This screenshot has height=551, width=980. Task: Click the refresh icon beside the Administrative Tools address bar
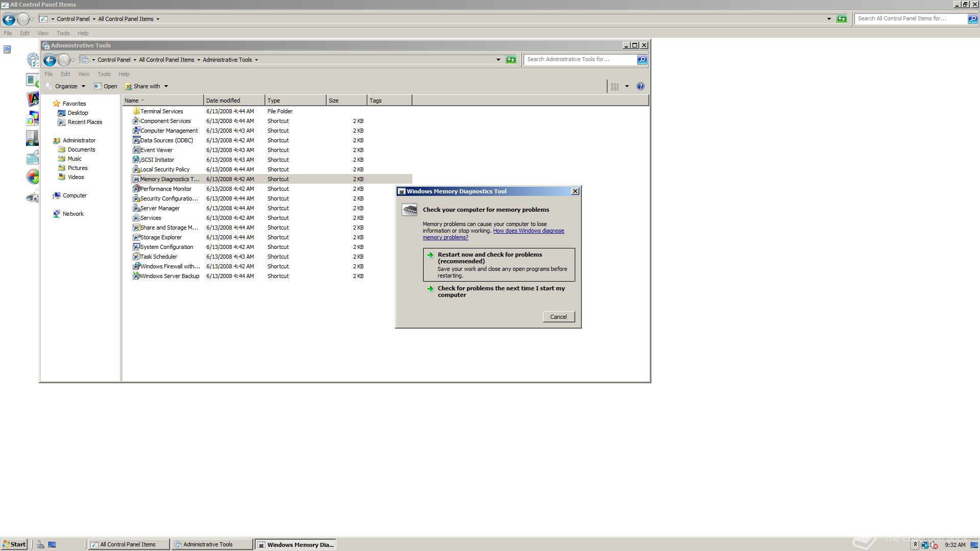coord(511,60)
